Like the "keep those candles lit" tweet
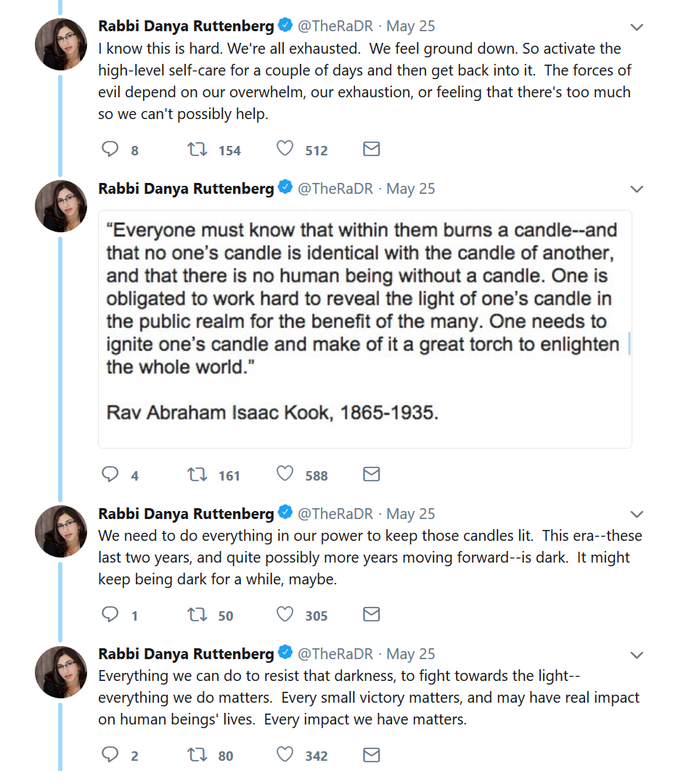Screen dimensions: 681x784 pyautogui.click(x=285, y=615)
